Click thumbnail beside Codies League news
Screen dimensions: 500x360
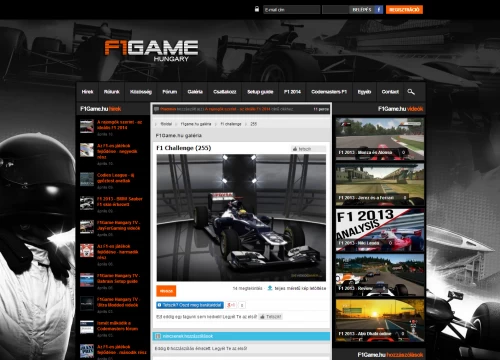coord(87,179)
